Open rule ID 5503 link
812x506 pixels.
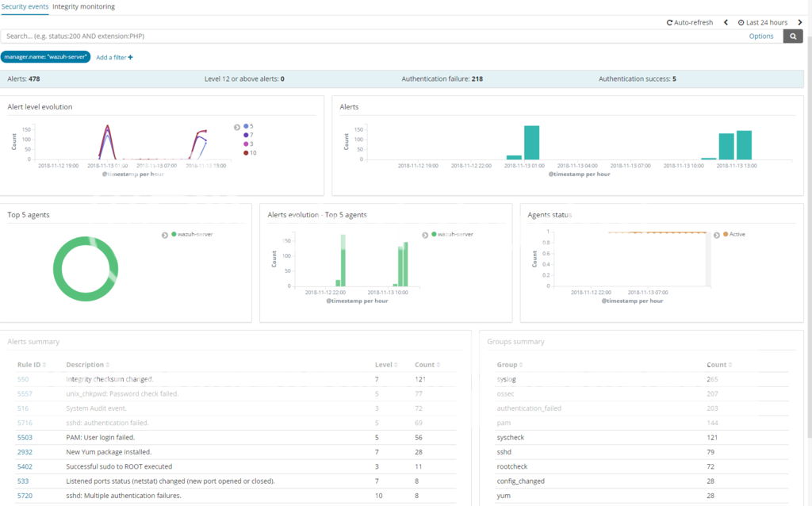pos(25,437)
